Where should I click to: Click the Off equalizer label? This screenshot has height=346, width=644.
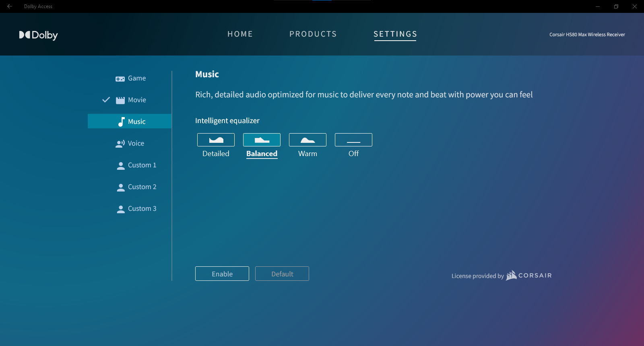click(x=353, y=154)
